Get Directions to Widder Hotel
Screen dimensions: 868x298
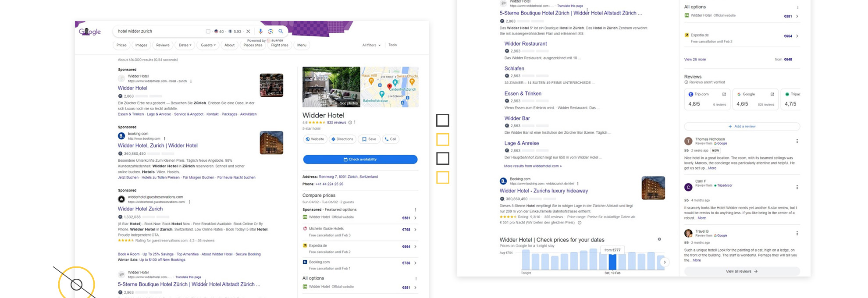(342, 139)
